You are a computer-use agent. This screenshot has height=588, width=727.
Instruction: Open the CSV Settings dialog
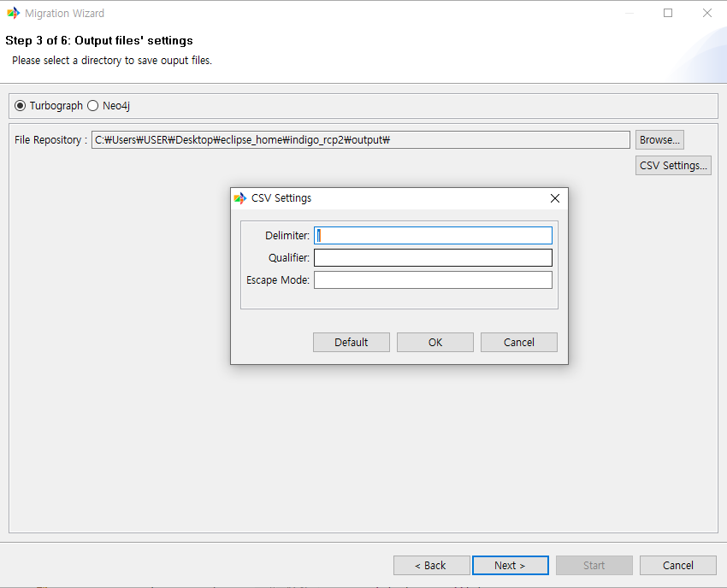[x=673, y=165]
